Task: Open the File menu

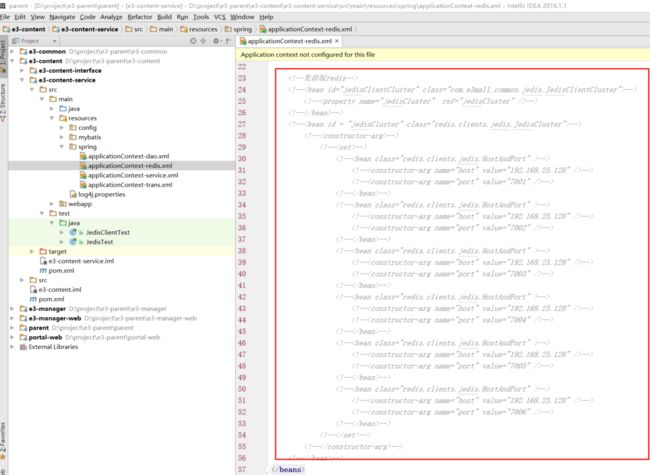Action: tap(5, 17)
